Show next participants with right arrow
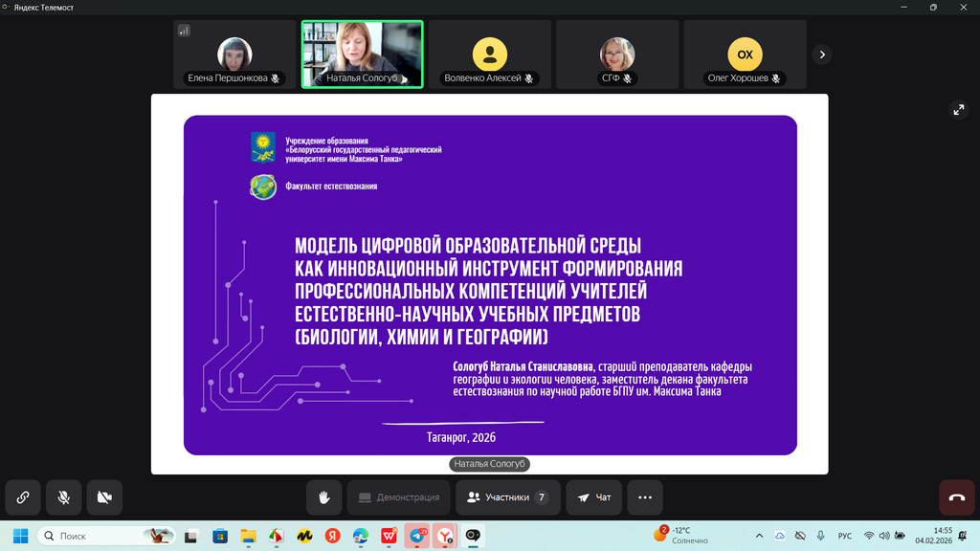Screen dimensions: 980x551 822,55
